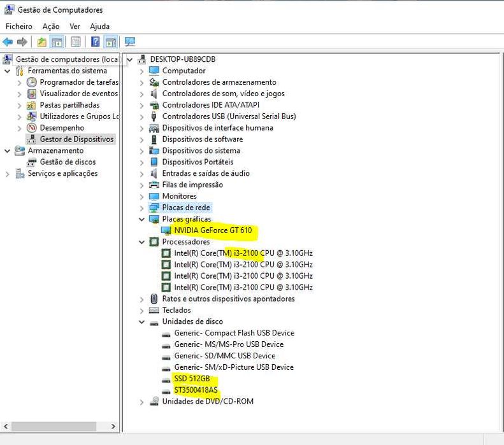Click the Pastas partilhadas folder icon
Screen dimensions: 504x445
point(31,105)
